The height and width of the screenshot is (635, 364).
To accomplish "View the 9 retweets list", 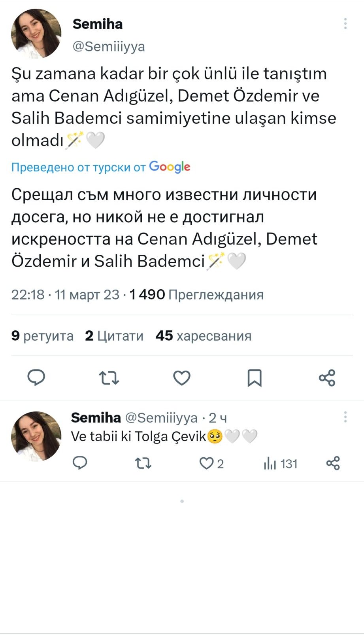I will pyautogui.click(x=42, y=336).
